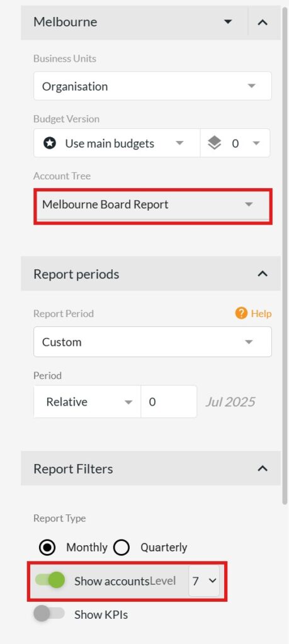Open the Relative period type dropdown
Screen dimensions: 289x644
(x=87, y=402)
